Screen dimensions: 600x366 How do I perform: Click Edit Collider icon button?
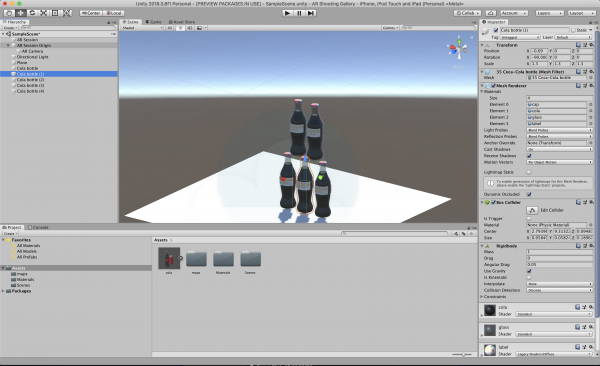pos(532,210)
